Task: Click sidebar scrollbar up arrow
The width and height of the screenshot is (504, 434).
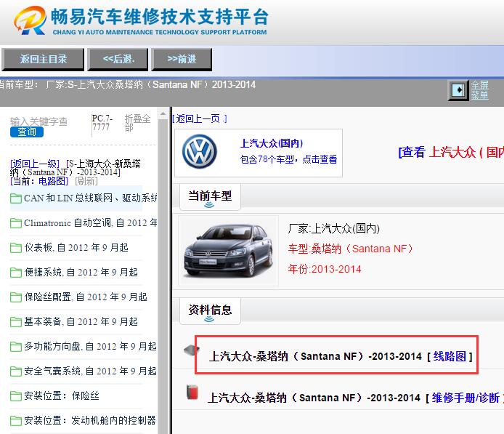Action: [x=163, y=113]
